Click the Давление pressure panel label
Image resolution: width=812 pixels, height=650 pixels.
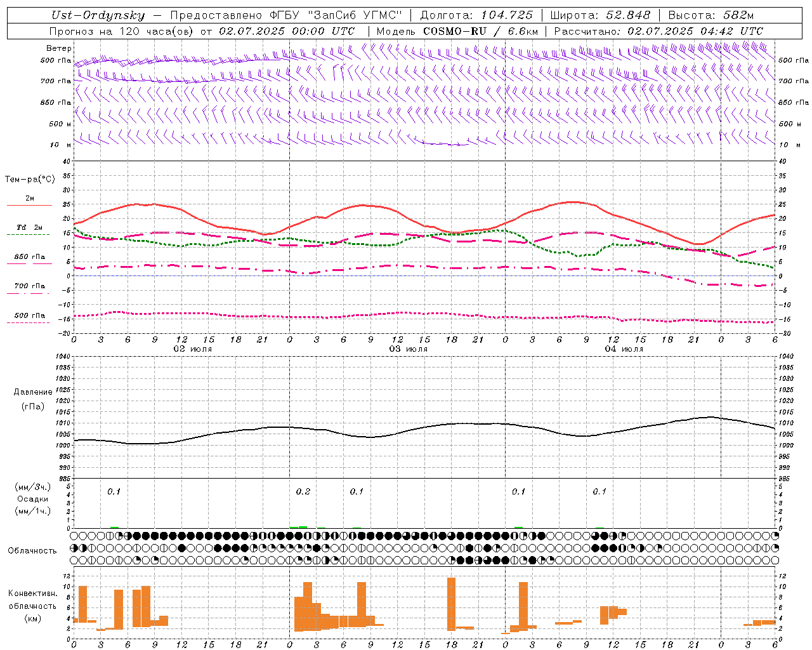point(33,392)
